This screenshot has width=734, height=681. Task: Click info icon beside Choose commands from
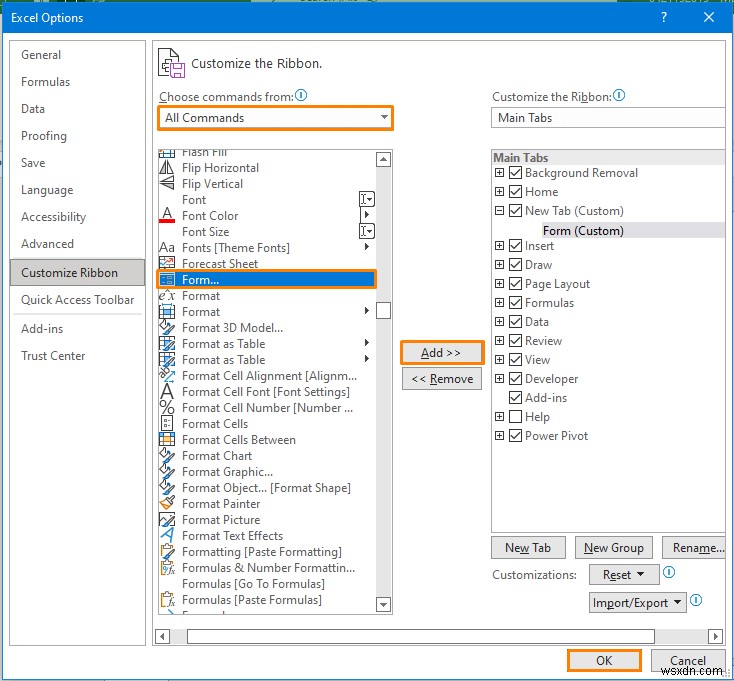pyautogui.click(x=301, y=95)
